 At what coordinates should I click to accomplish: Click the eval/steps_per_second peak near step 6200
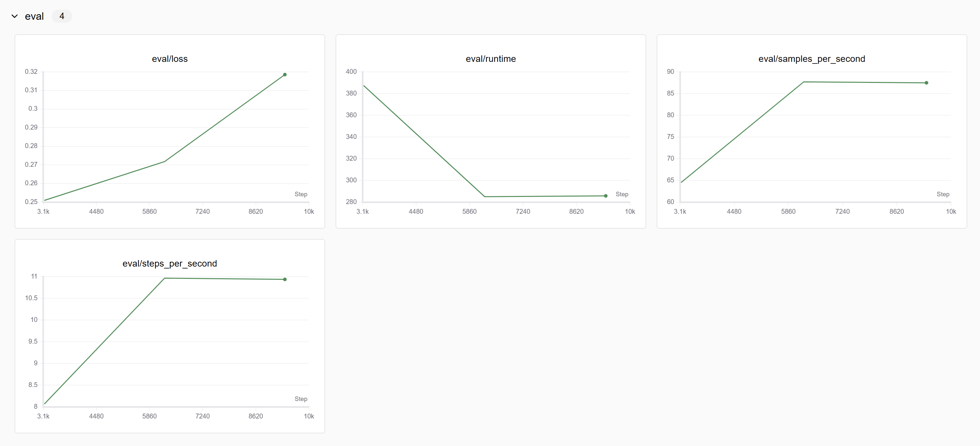[164, 278]
